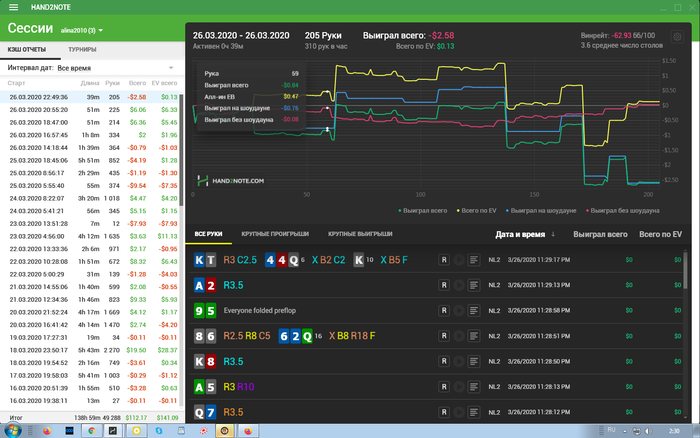Image resolution: width=700 pixels, height=438 pixels.
Task: Open Windows Start menu orb
Action: [x=12, y=431]
